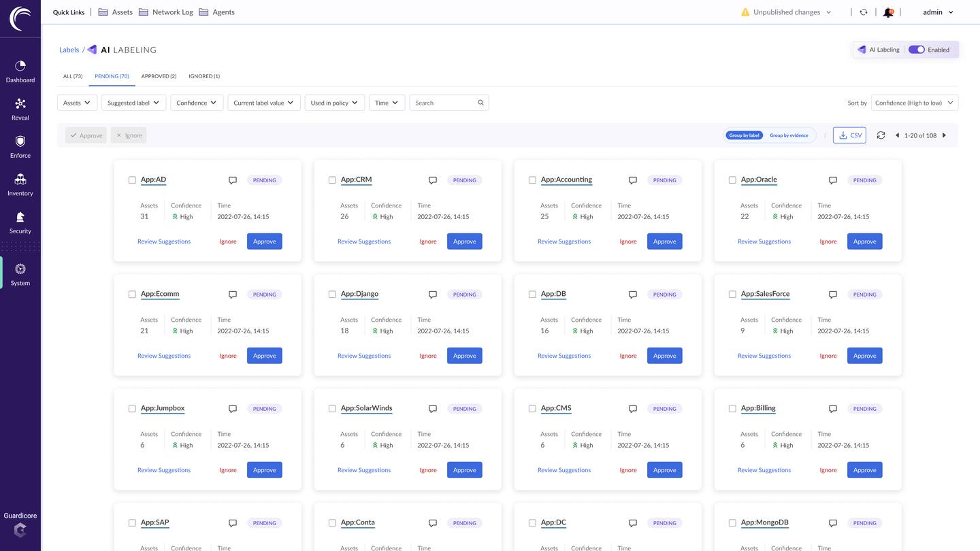The height and width of the screenshot is (551, 980).
Task: Click refresh icon beside CSV button
Action: 881,135
